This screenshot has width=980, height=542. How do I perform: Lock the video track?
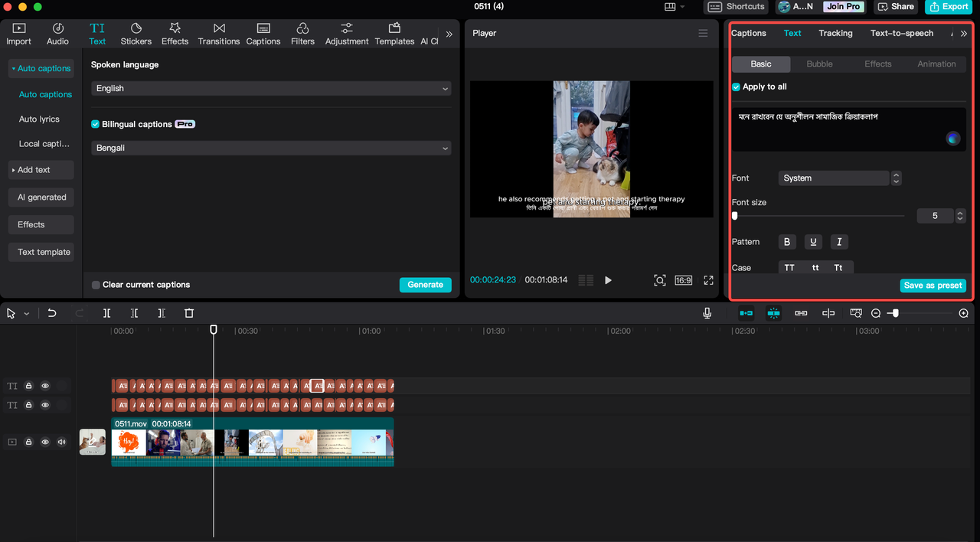click(x=28, y=442)
